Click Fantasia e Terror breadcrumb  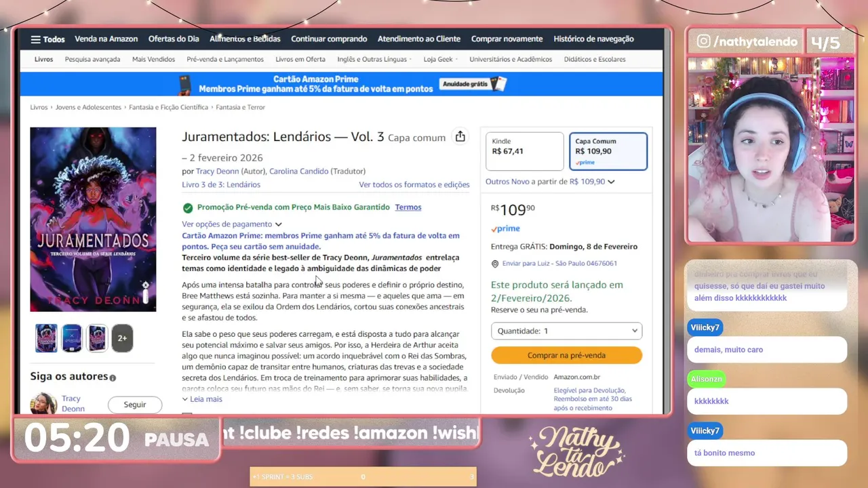[x=240, y=107]
